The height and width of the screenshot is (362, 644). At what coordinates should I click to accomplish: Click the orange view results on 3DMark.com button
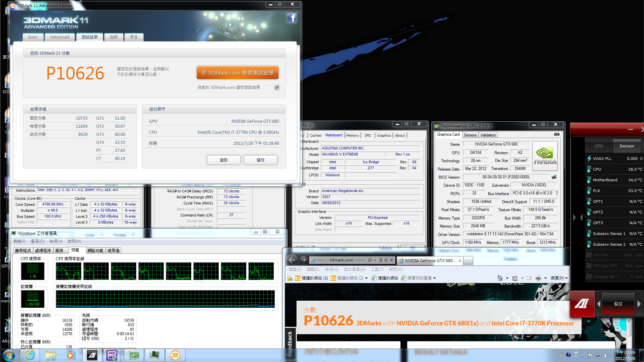[x=237, y=73]
